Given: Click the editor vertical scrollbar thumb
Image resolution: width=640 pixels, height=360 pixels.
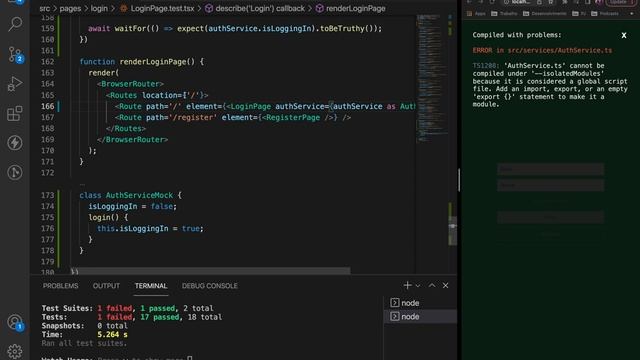Looking at the screenshot, I should point(452,231).
